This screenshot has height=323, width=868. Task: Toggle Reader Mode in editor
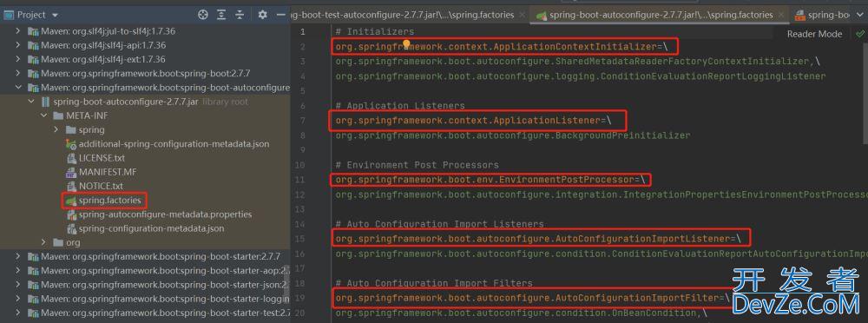(x=814, y=34)
